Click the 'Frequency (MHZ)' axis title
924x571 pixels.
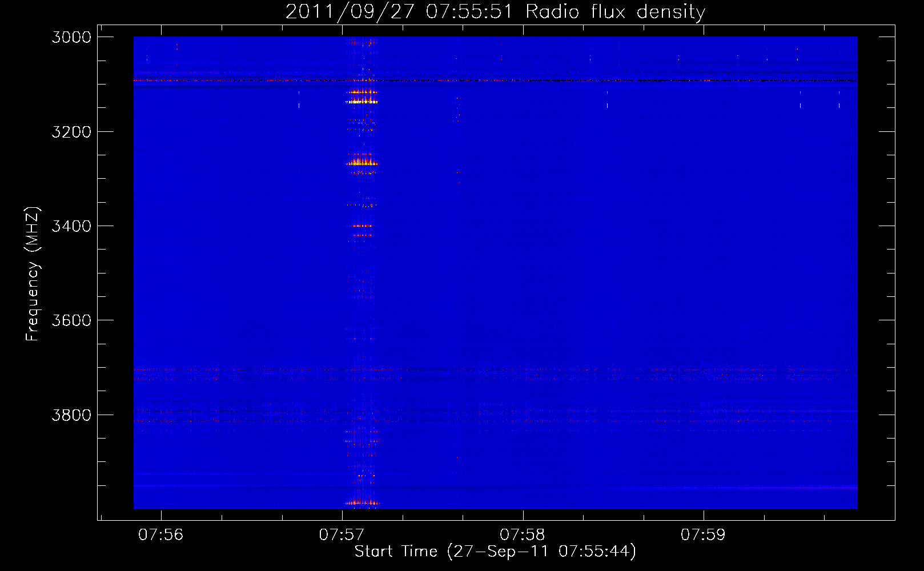(x=33, y=274)
